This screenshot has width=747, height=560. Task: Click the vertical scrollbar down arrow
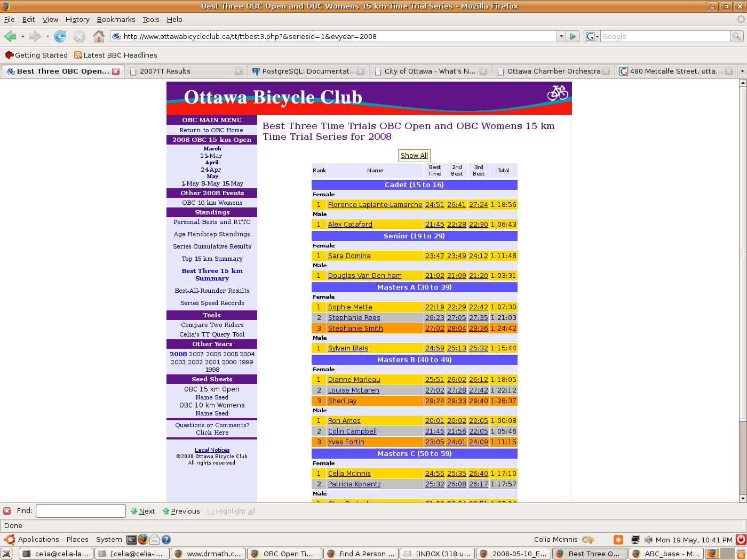[742, 498]
